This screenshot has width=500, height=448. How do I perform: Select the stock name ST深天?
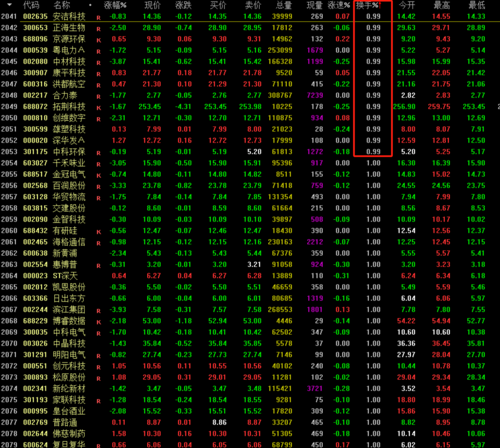[65, 276]
